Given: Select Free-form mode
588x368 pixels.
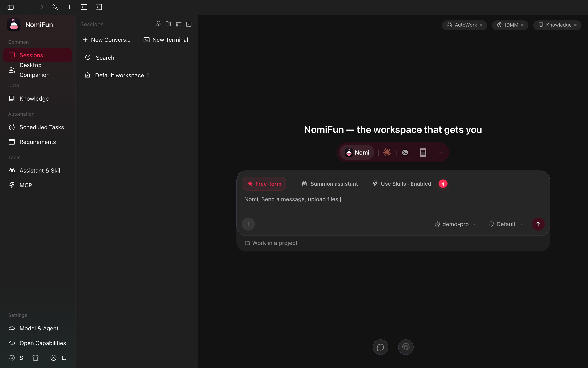Looking at the screenshot, I should [264, 184].
